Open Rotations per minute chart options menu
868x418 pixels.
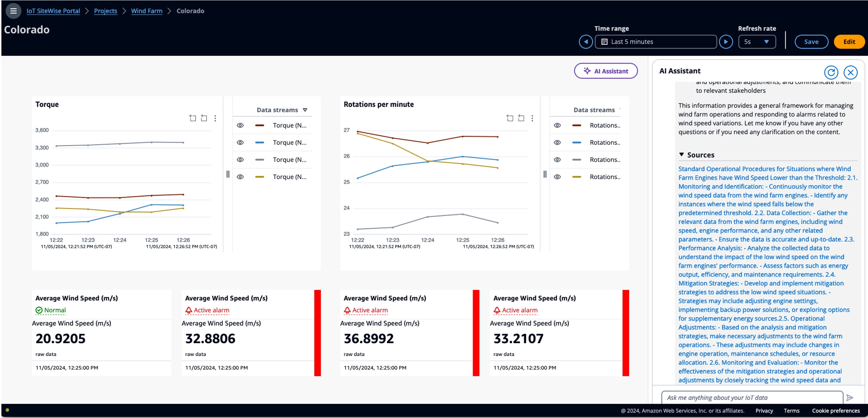pyautogui.click(x=532, y=118)
